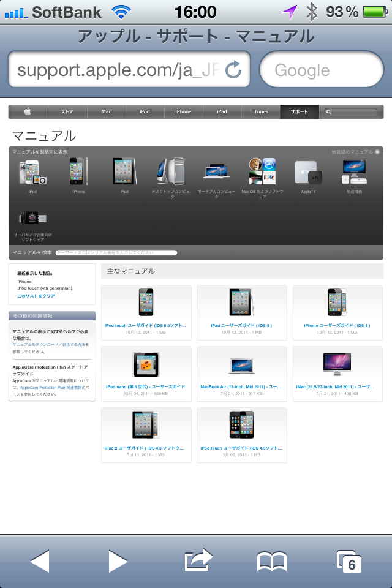The height and width of the screenshot is (588, 392).
Task: Focus the マニュアルを検索 keyword field
Action: tap(116, 253)
